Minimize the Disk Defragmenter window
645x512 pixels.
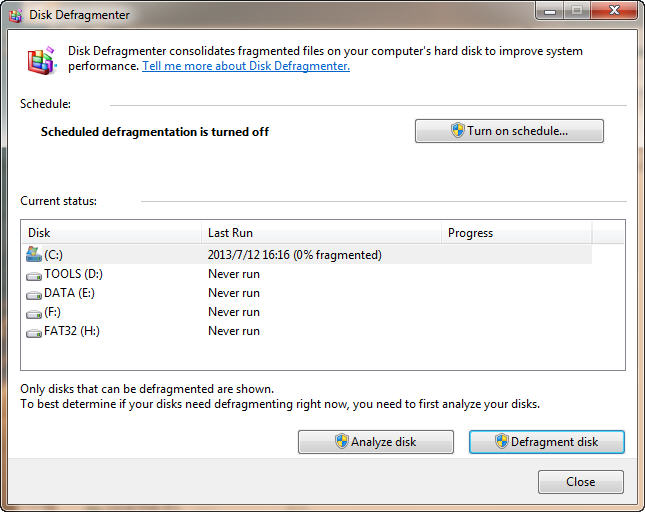(550, 11)
